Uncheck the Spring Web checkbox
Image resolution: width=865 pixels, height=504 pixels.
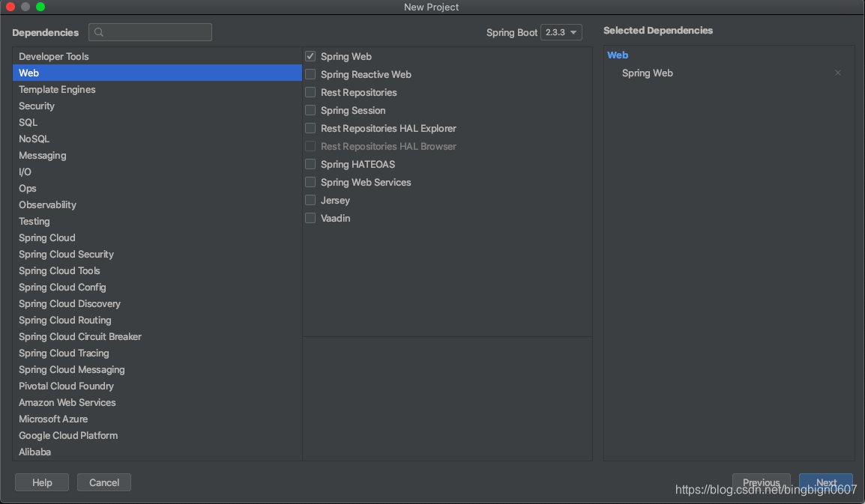310,56
